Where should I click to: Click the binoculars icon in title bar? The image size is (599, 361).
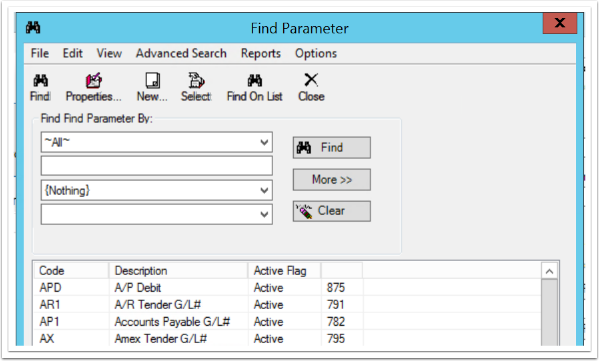[x=33, y=28]
